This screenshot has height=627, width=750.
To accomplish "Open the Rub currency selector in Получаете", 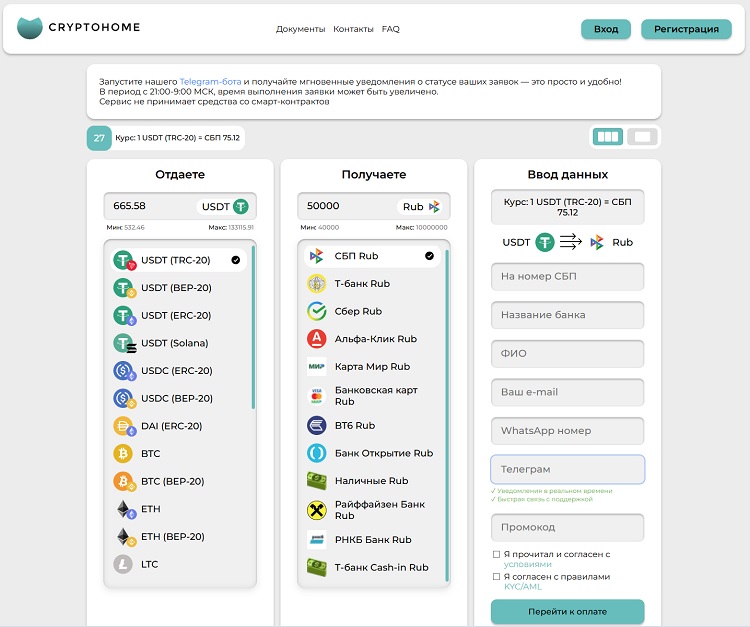I will pos(420,207).
